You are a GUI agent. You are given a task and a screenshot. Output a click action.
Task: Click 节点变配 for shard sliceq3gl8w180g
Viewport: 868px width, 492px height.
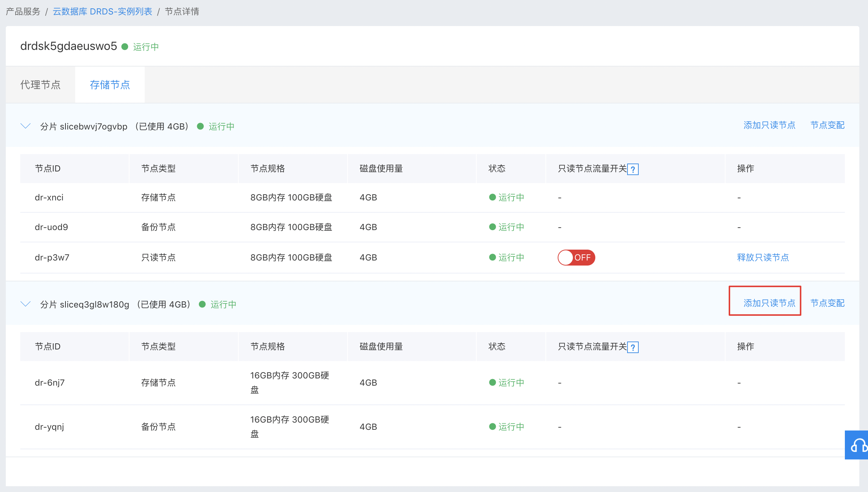[x=827, y=303]
